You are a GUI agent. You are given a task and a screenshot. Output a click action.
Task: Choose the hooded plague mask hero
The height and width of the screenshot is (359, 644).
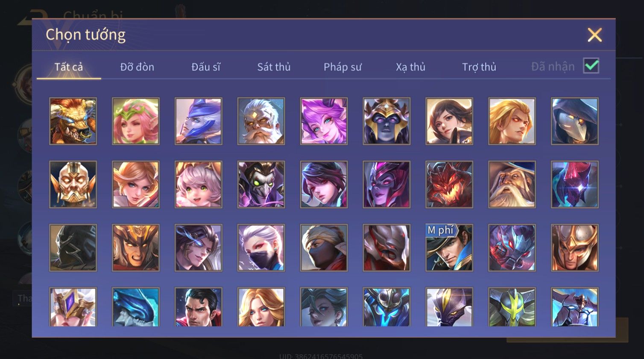(575, 121)
